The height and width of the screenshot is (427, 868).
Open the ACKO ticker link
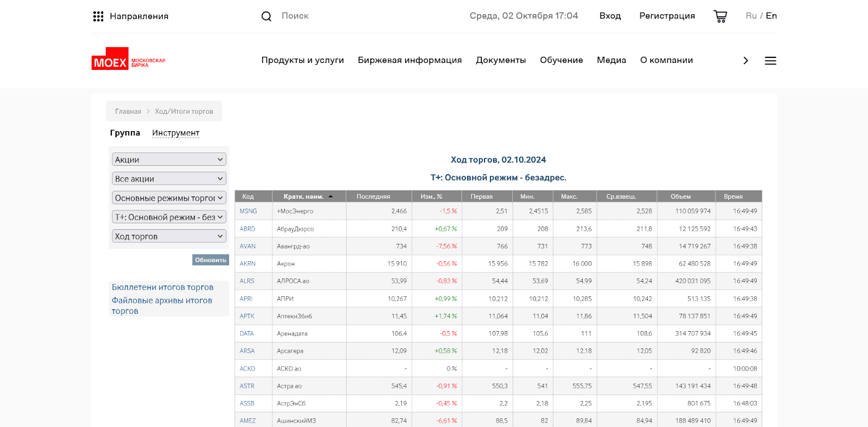point(247,368)
